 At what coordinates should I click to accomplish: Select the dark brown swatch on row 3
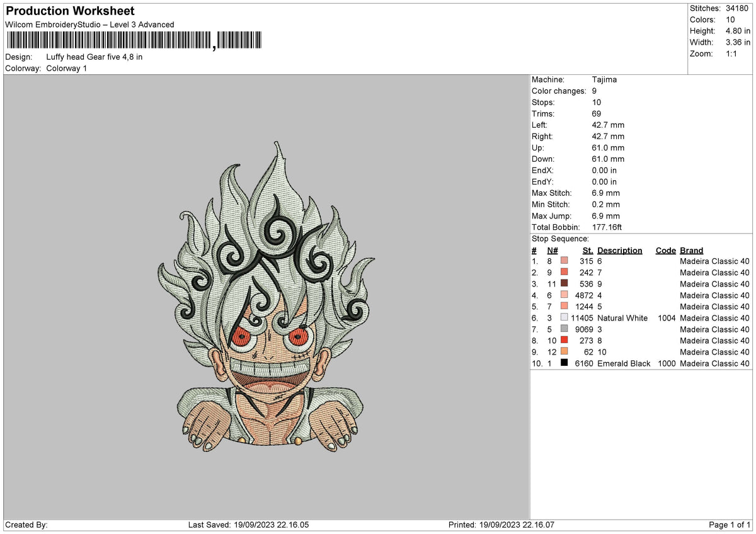coord(563,284)
